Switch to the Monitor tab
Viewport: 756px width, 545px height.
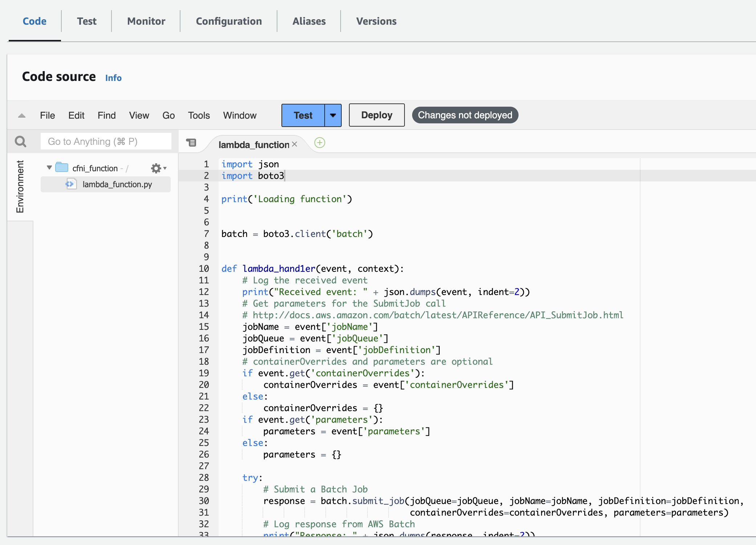(x=146, y=21)
